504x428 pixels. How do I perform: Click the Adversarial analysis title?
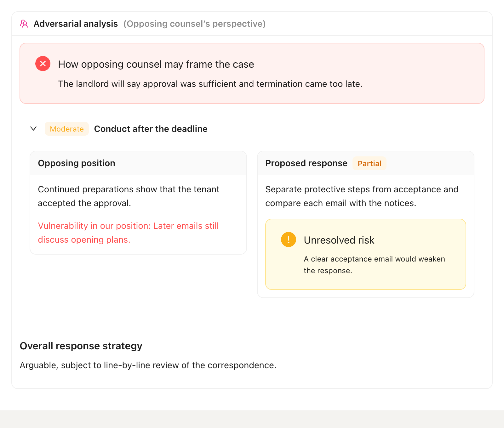point(76,24)
